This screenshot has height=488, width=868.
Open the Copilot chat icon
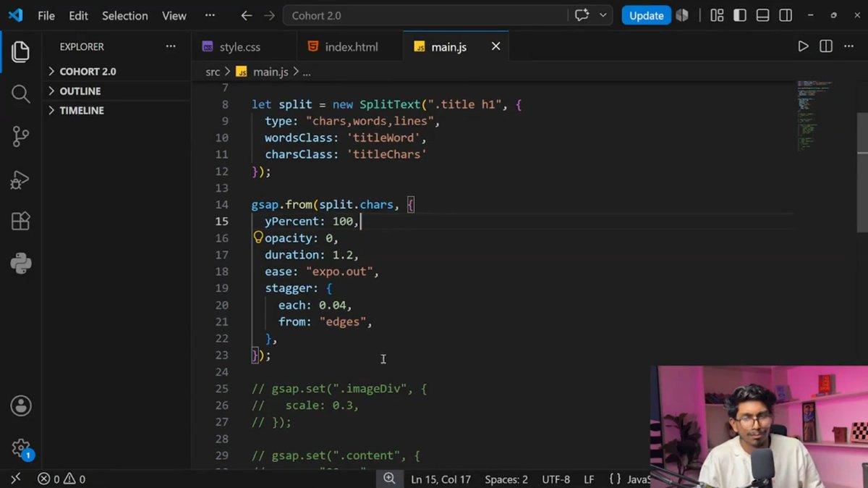582,15
